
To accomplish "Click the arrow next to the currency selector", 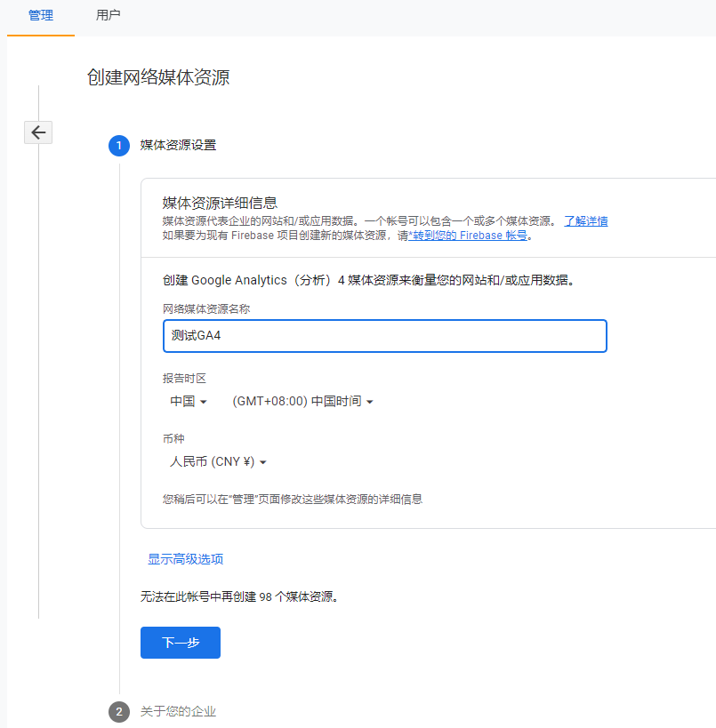I will tap(261, 461).
